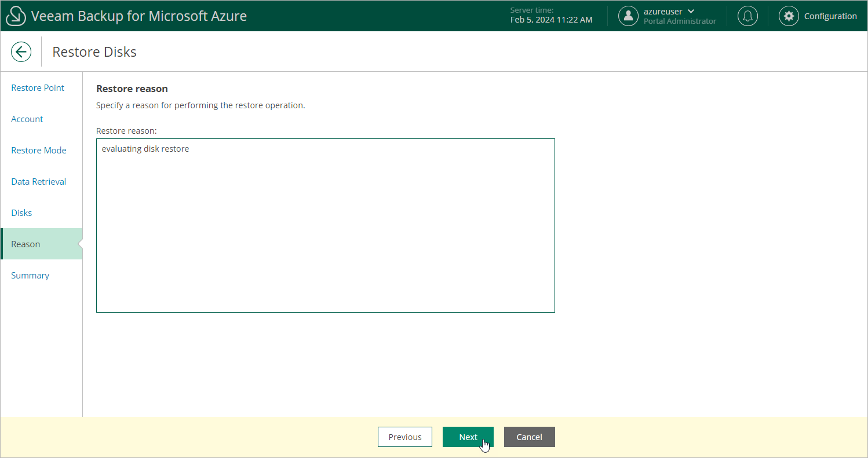Viewport: 868px width, 458px height.
Task: Click the Veeam logo icon
Action: point(16,16)
